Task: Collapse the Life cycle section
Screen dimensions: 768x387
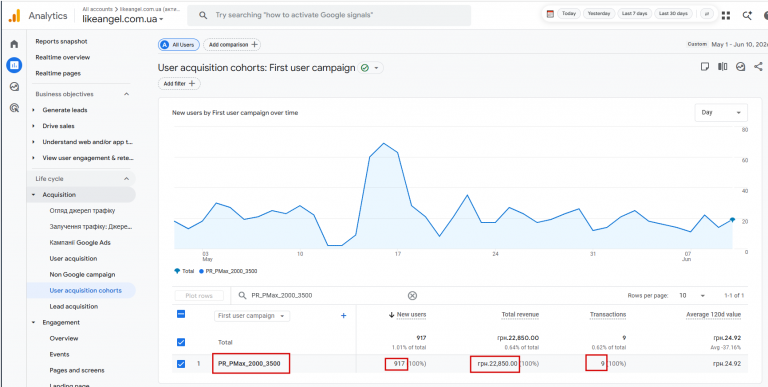Action: pyautogui.click(x=126, y=179)
